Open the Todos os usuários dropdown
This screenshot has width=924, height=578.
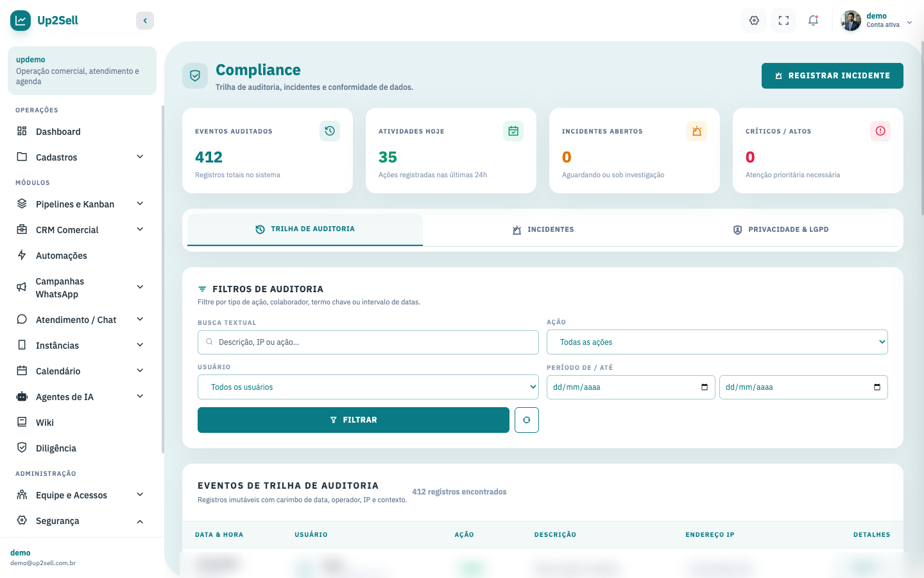click(368, 387)
